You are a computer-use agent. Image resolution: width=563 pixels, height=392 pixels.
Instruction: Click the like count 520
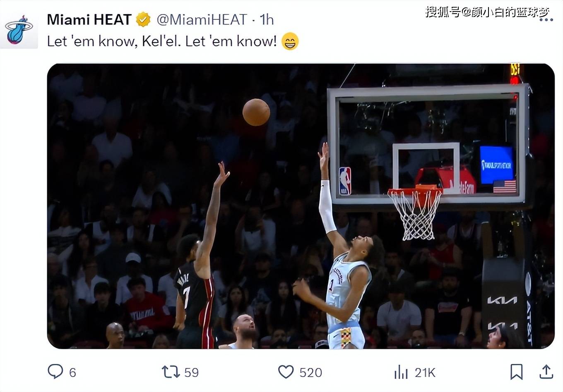pyautogui.click(x=310, y=373)
